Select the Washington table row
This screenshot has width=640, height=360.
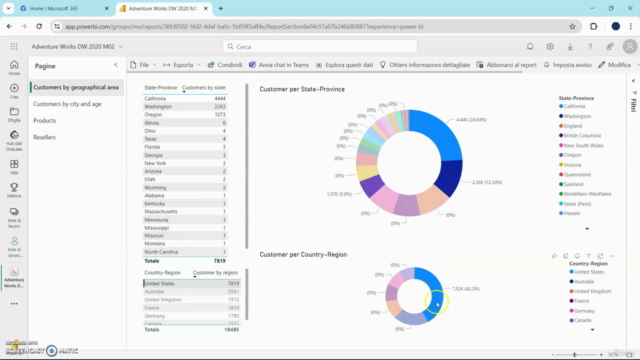(x=185, y=107)
